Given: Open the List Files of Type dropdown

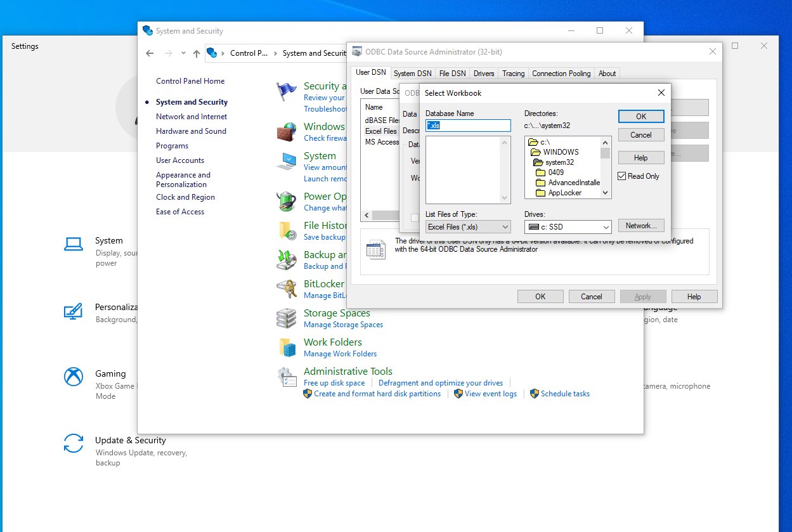Looking at the screenshot, I should pos(468,226).
